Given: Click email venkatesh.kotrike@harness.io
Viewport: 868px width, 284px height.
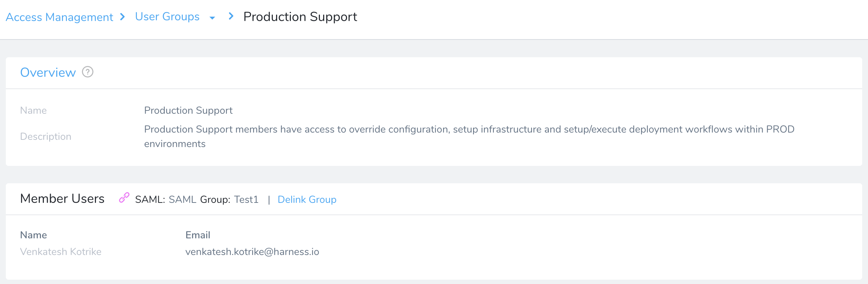Looking at the screenshot, I should pyautogui.click(x=252, y=252).
